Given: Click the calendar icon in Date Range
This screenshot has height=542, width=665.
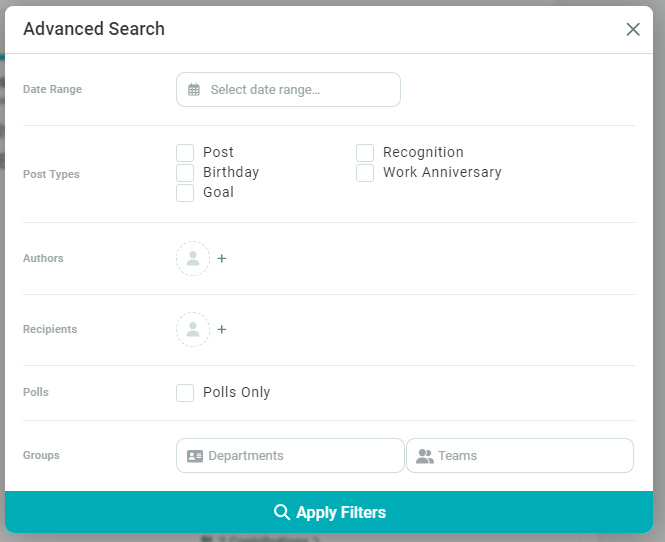Looking at the screenshot, I should tap(194, 90).
